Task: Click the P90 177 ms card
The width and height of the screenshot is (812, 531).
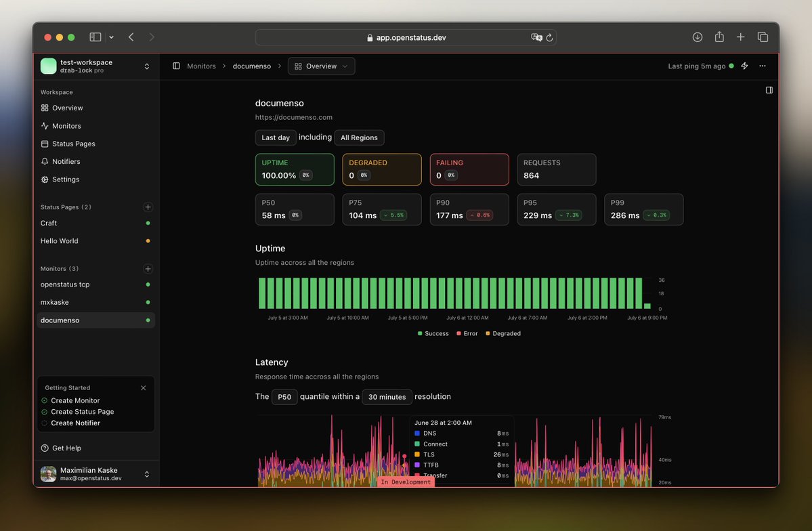Action: (469, 209)
